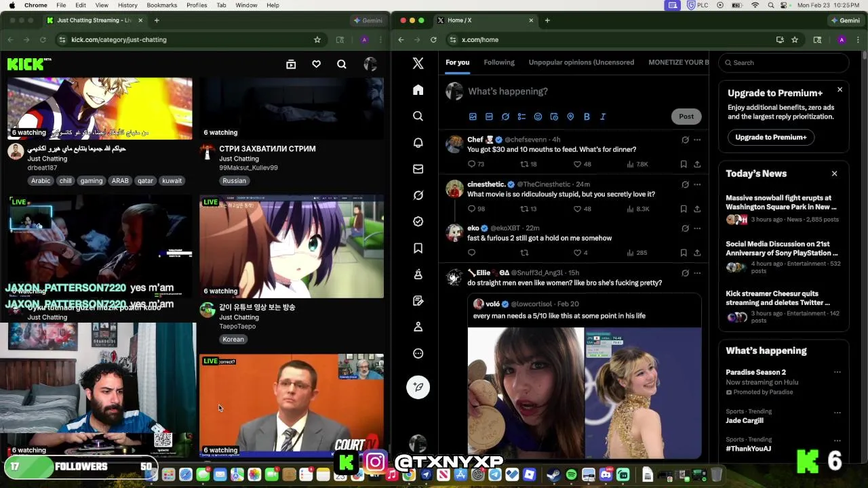Open more options on Ellie's post
Image resolution: width=868 pixels, height=488 pixels.
697,273
